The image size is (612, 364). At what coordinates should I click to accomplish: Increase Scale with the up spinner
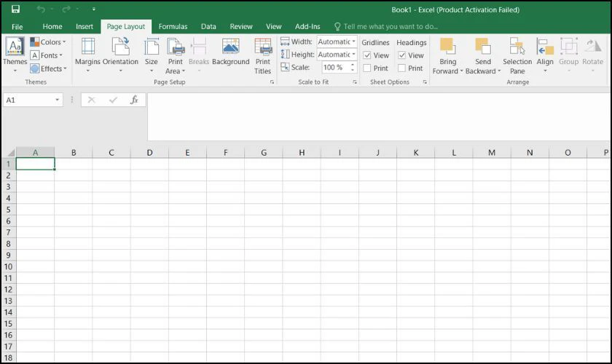coord(353,65)
